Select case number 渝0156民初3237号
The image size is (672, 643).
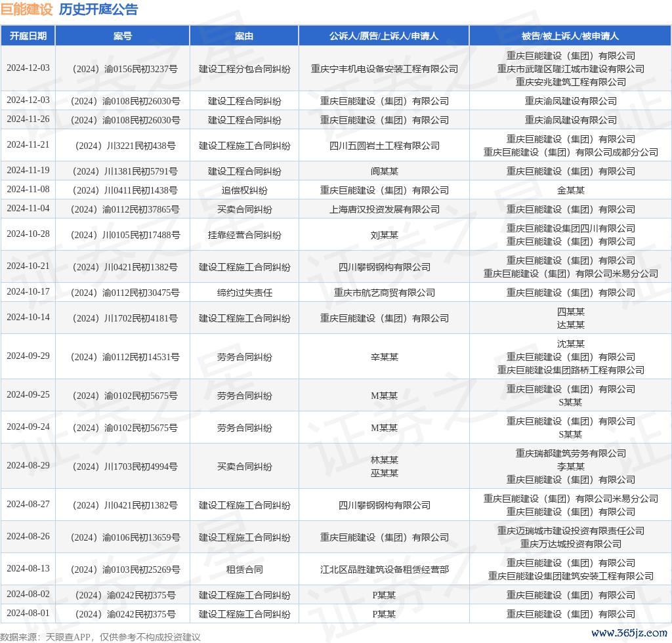[x=125, y=69]
